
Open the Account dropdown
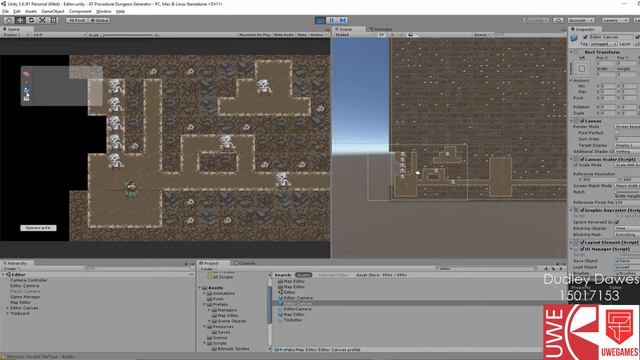coord(581,20)
